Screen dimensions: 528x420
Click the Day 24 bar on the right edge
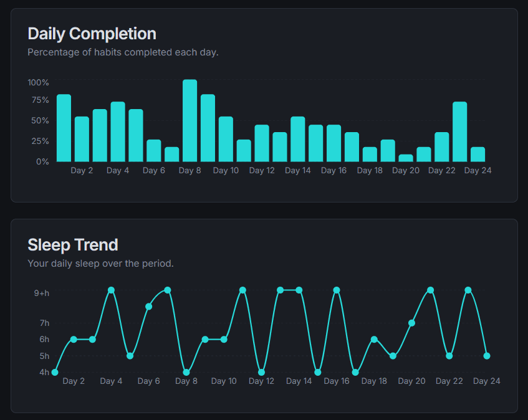pos(478,156)
